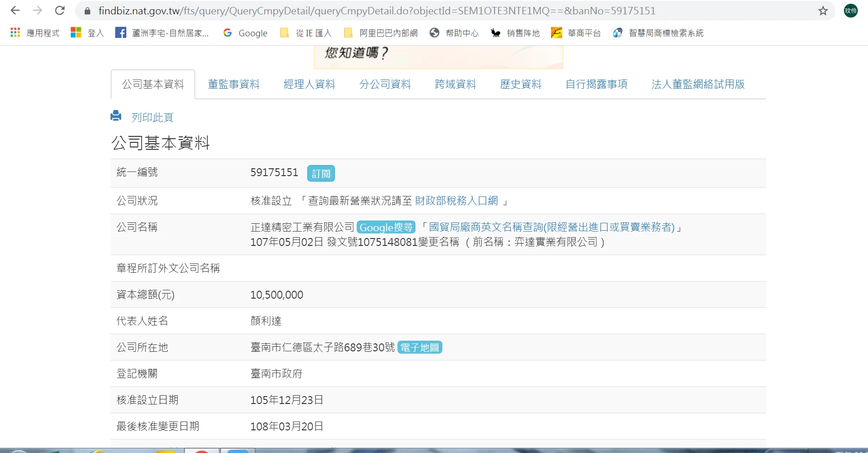Switch to the 董監事資料 tab
The image size is (868, 453).
[x=234, y=84]
